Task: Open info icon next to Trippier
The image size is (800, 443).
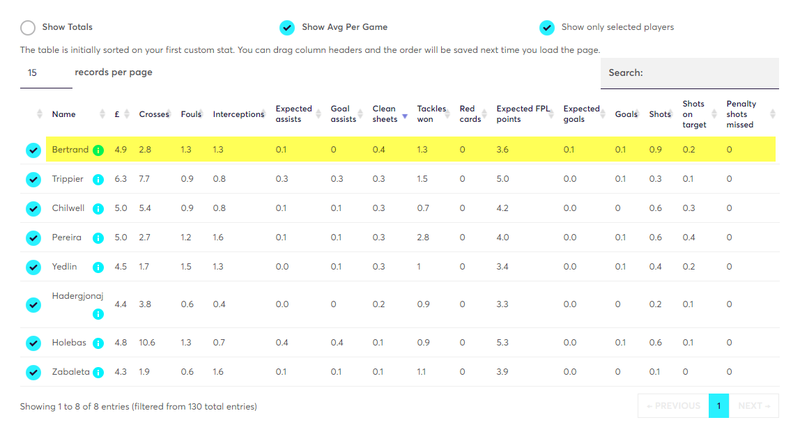Action: click(x=98, y=180)
